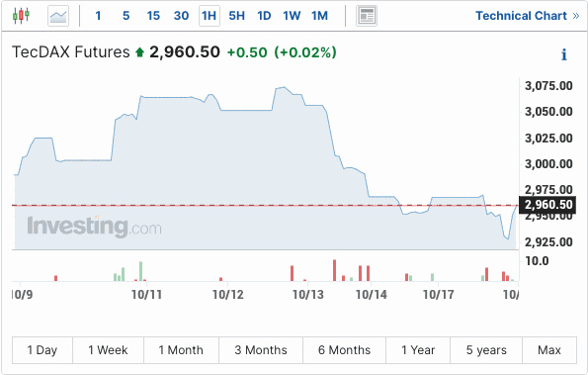The height and width of the screenshot is (375, 588).
Task: Select the 1H interval
Action: 210,16
